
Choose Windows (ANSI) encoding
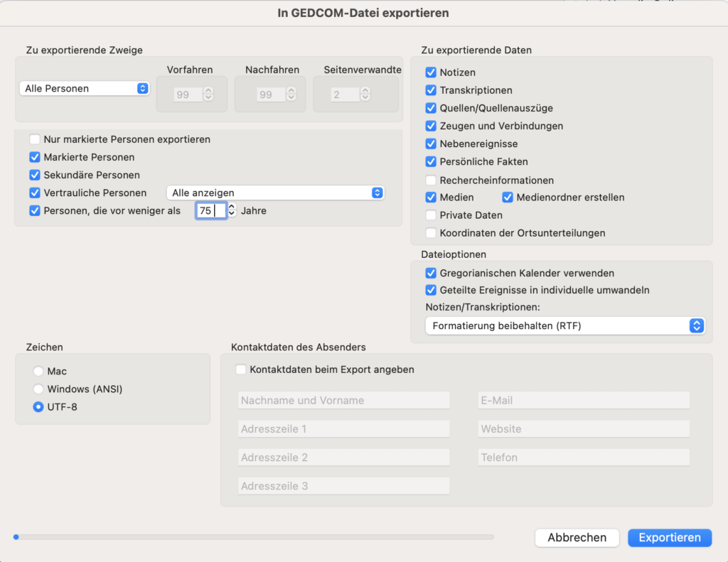pyautogui.click(x=38, y=389)
